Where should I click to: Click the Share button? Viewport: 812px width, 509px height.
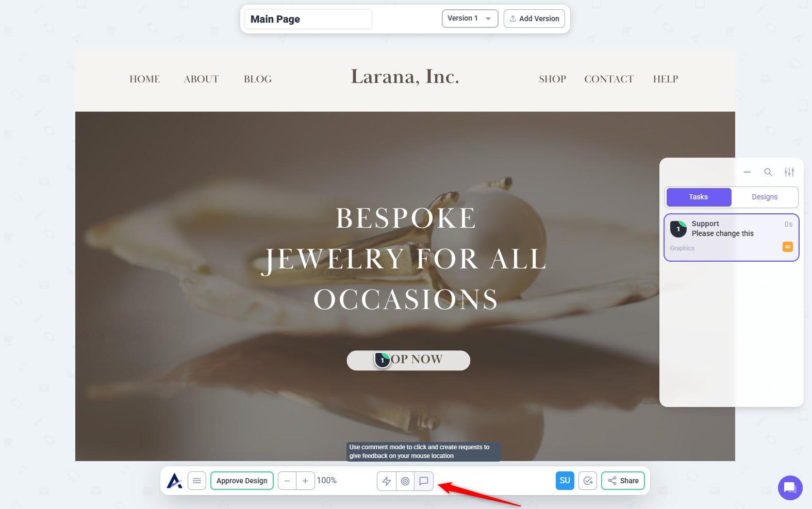(x=623, y=481)
